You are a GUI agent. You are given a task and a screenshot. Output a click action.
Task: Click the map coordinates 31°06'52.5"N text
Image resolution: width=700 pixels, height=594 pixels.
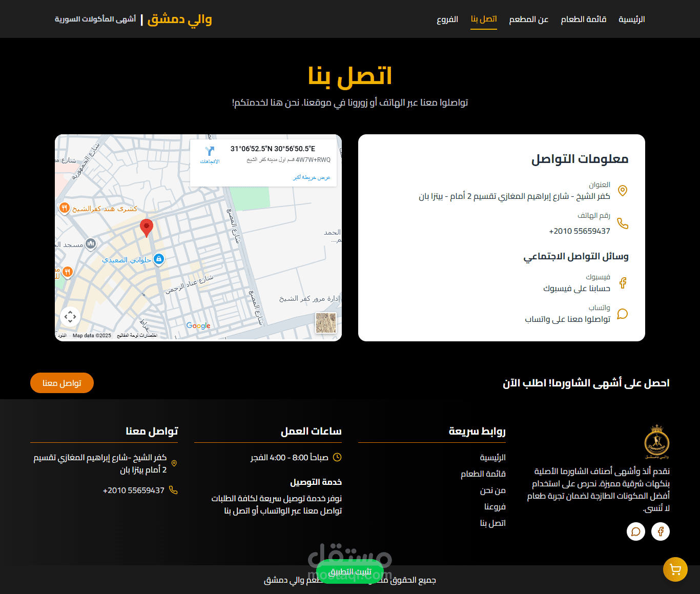[x=273, y=149]
